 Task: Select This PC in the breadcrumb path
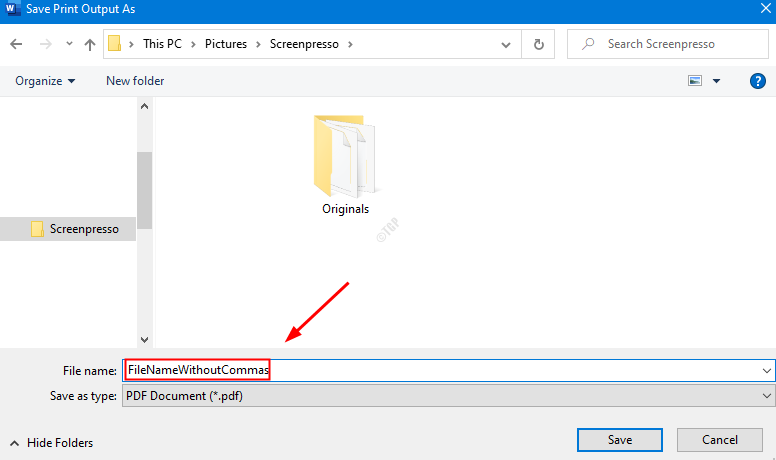point(162,44)
